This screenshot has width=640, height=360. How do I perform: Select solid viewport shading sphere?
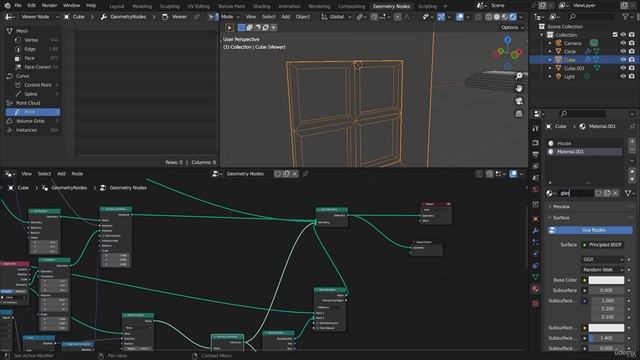click(497, 17)
